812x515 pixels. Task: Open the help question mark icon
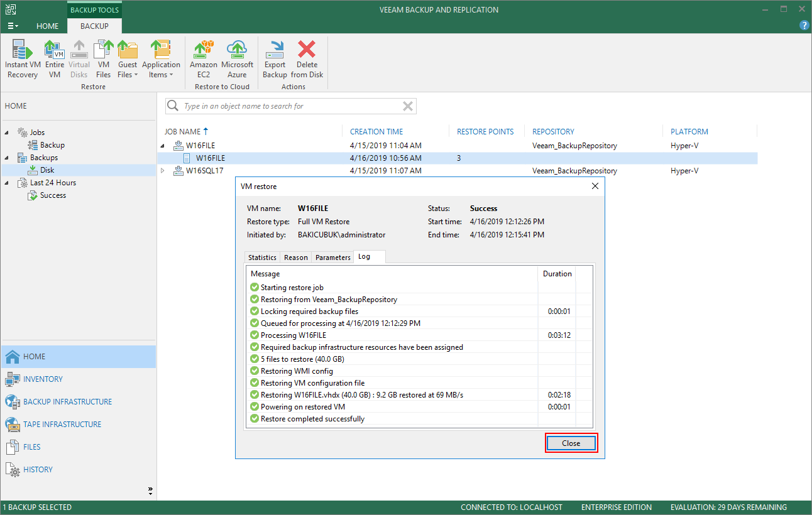pyautogui.click(x=804, y=26)
